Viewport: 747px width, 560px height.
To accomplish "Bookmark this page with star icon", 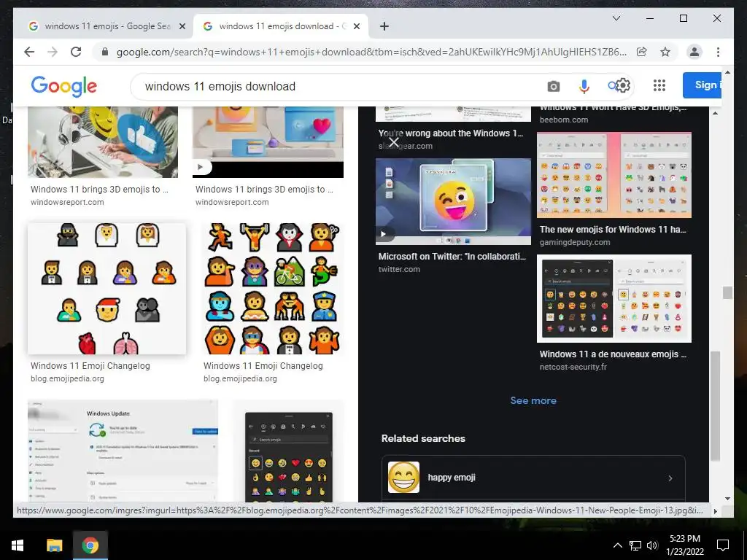I will (665, 52).
